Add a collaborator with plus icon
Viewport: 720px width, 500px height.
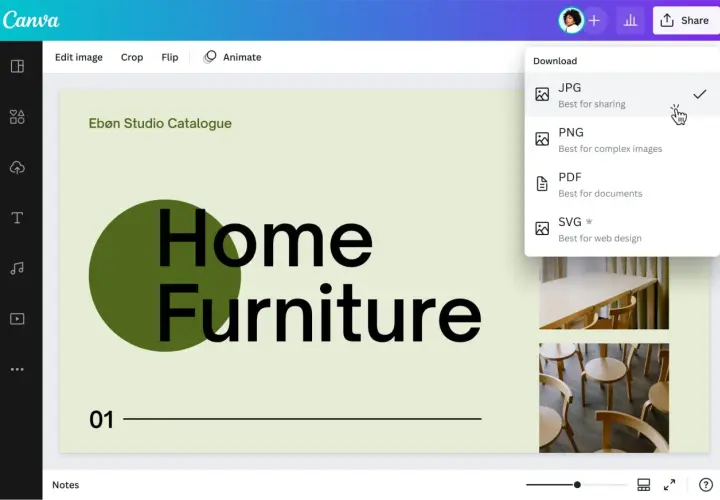point(594,20)
